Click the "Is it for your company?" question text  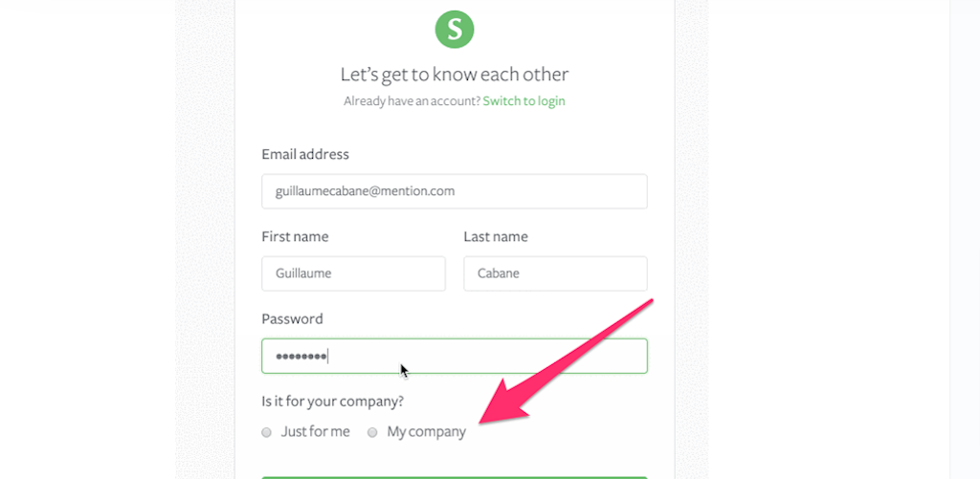point(325,401)
